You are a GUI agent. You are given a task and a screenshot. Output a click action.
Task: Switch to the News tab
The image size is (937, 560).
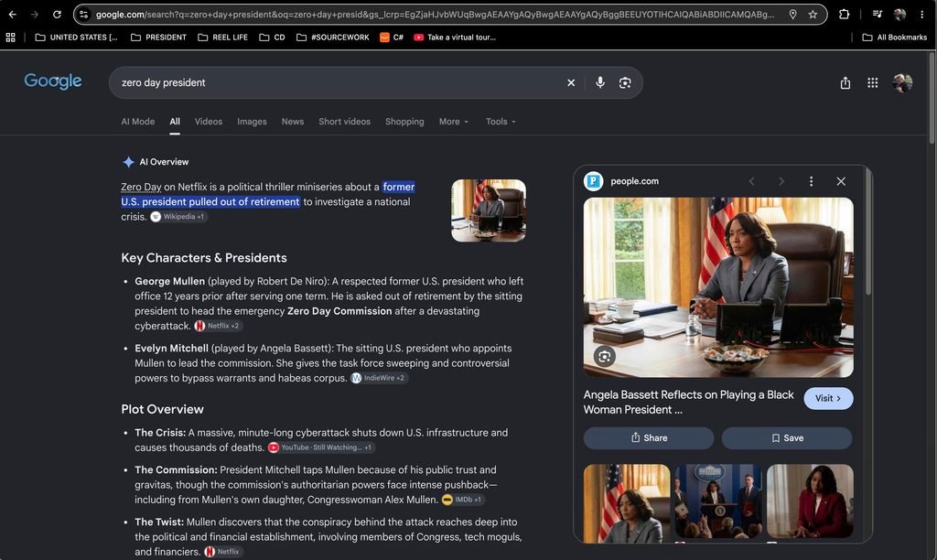click(293, 122)
